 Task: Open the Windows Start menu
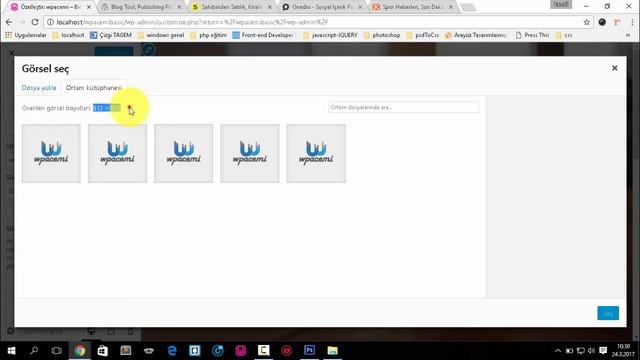(11, 350)
